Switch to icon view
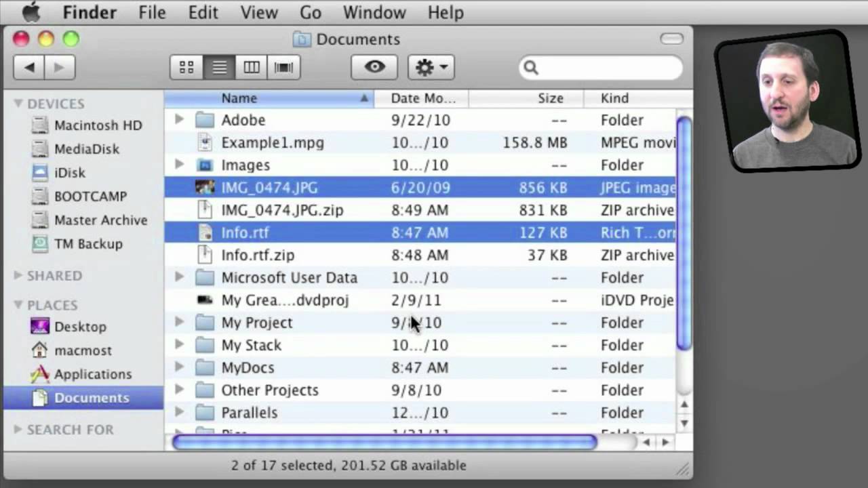 pyautogui.click(x=186, y=66)
